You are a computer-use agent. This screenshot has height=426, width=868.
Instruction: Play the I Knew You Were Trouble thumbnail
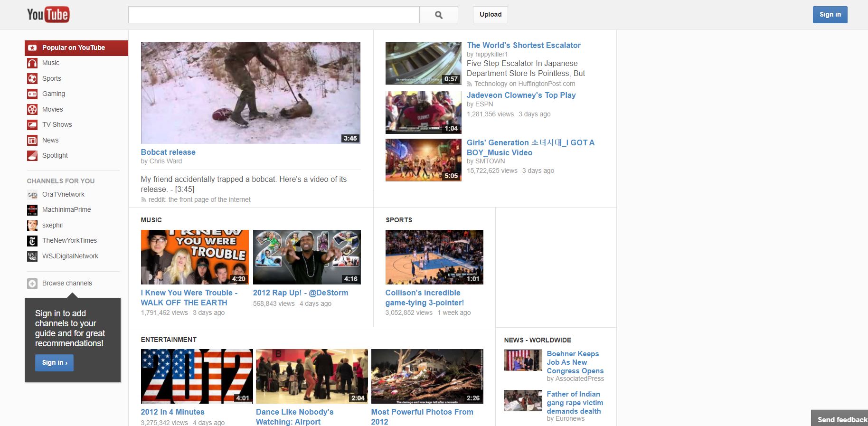click(195, 257)
